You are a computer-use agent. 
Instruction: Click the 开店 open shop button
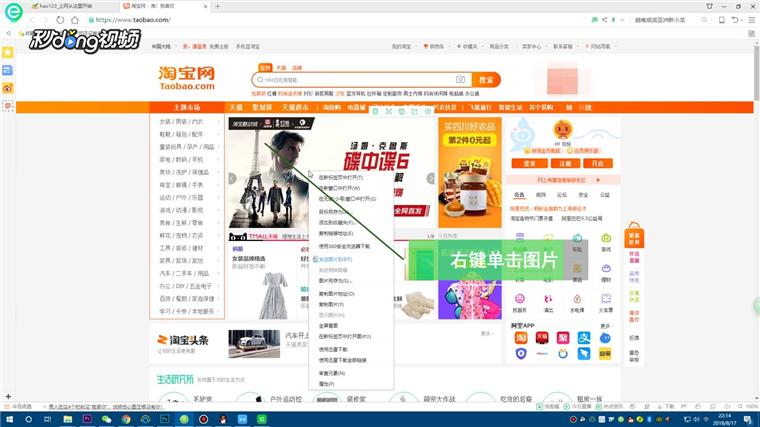598,164
